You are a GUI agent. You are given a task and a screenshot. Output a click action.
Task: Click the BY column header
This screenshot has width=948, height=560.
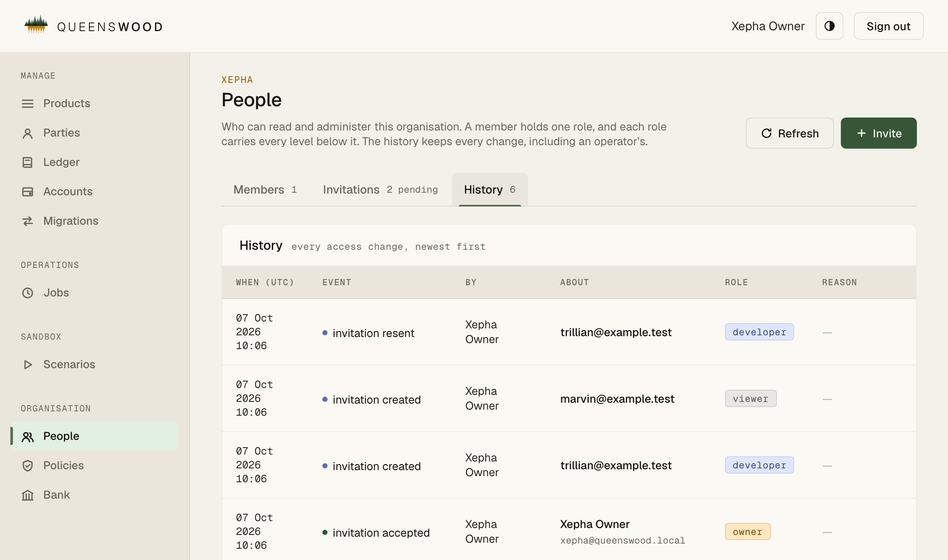[x=471, y=282]
